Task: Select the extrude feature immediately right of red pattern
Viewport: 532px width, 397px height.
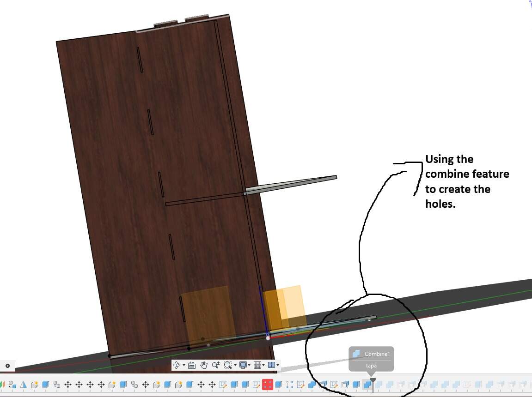Action: tap(279, 385)
